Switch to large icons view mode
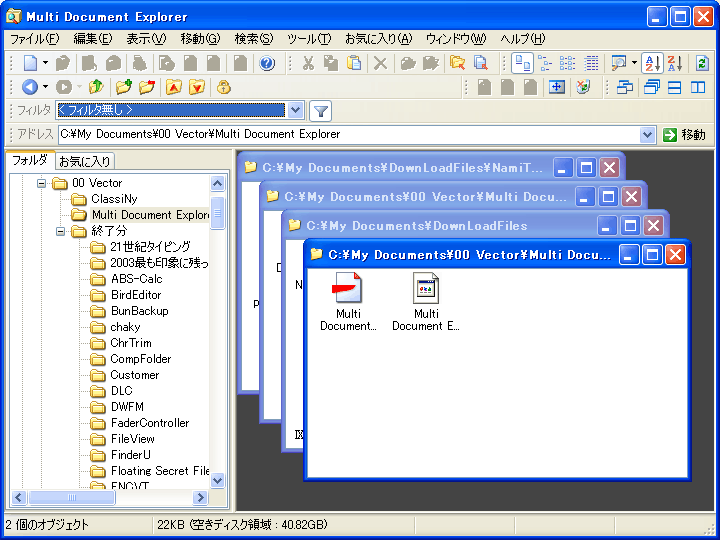This screenshot has width=720, height=540. (522, 63)
